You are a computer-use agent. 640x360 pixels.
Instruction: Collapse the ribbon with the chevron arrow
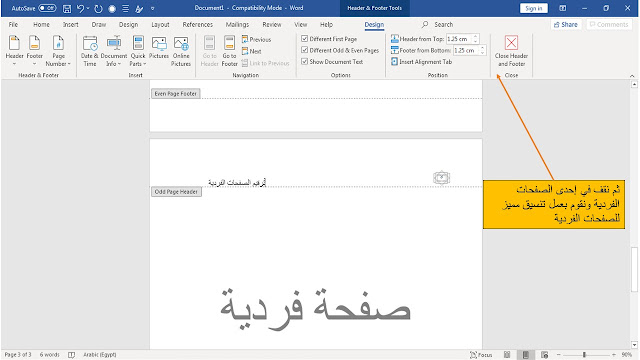[x=632, y=76]
